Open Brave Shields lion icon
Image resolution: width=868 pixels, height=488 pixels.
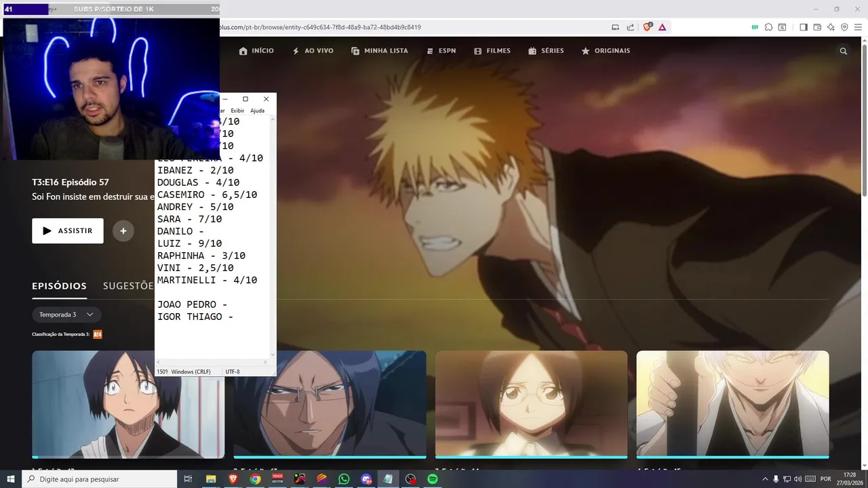pos(647,27)
